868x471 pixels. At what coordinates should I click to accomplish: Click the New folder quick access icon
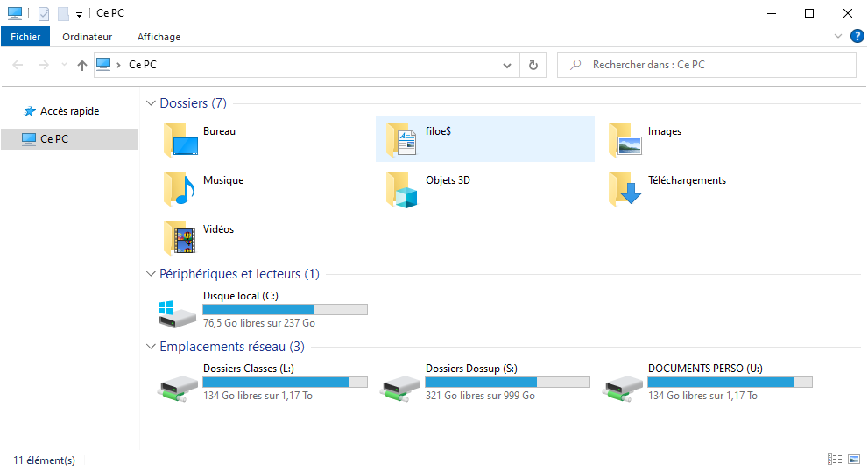click(64, 13)
